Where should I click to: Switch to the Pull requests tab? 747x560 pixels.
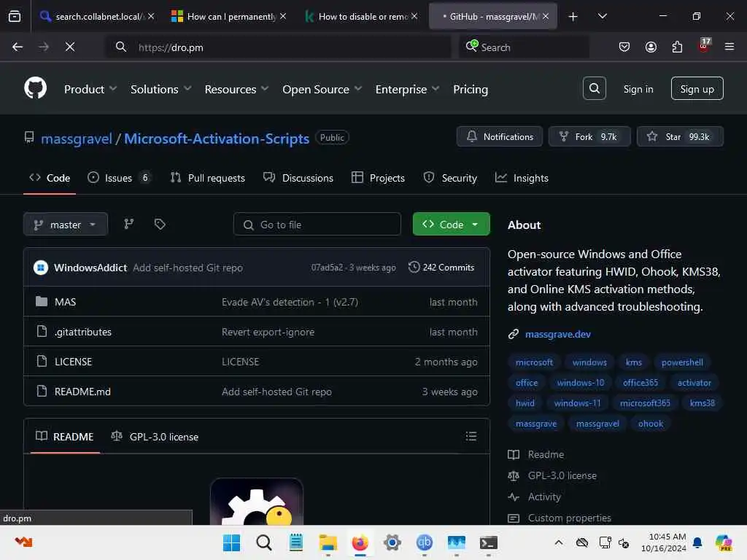(x=208, y=178)
